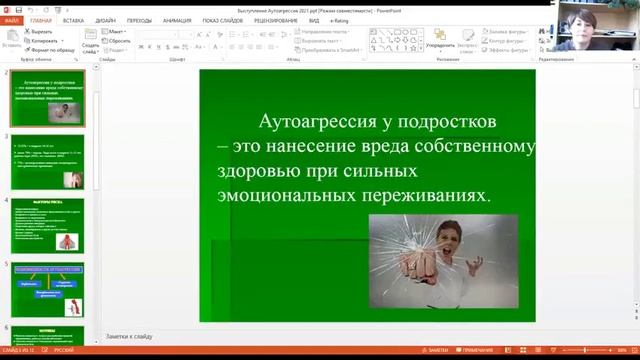Click Сбросить (Reset slide)
Screen dimensions: 640x360
click(x=116, y=41)
